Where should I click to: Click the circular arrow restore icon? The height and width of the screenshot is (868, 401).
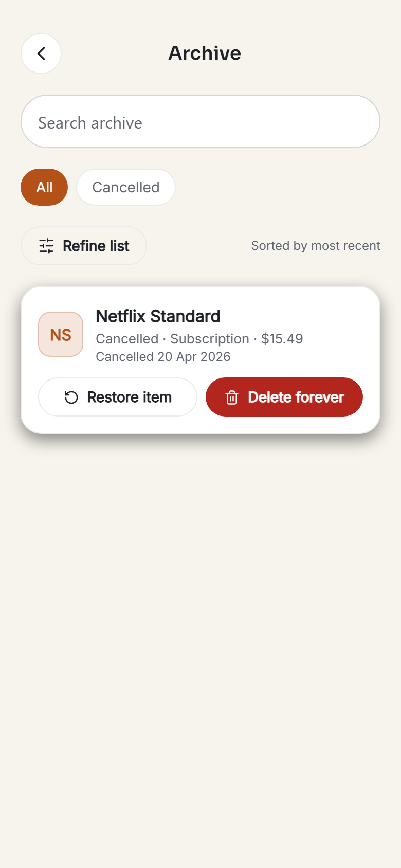[x=71, y=397]
